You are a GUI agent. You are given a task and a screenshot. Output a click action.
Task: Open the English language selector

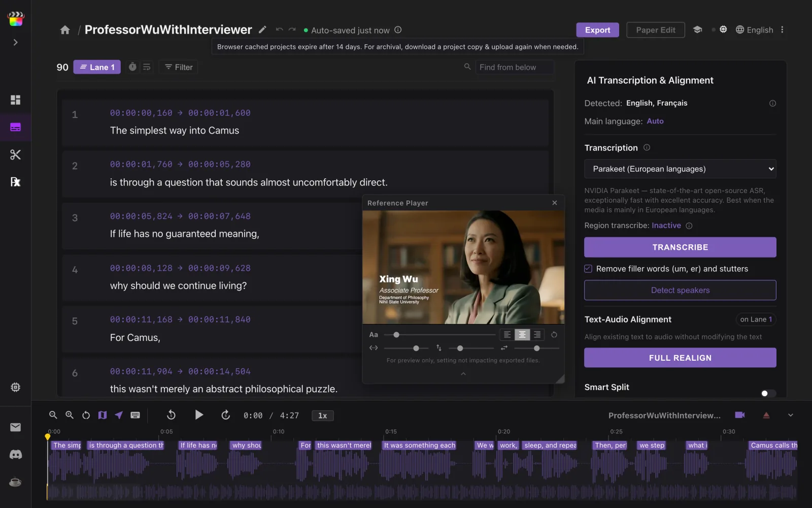[754, 30]
